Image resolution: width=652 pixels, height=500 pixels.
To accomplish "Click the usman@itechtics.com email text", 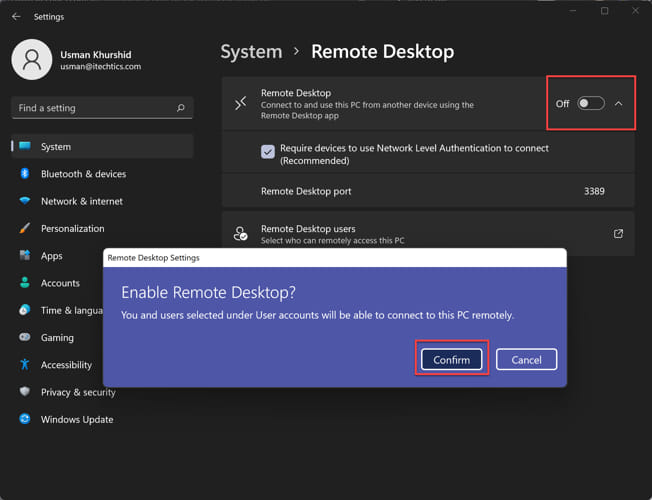I will (x=101, y=67).
